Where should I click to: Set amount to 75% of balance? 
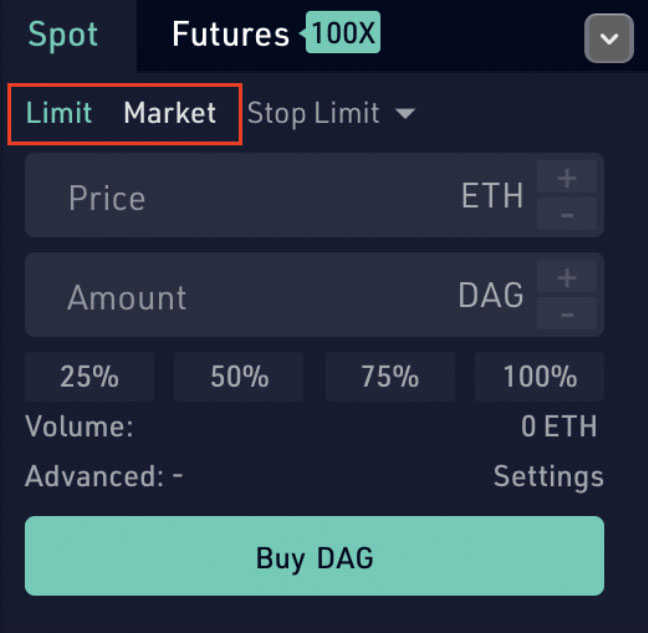[x=389, y=377]
